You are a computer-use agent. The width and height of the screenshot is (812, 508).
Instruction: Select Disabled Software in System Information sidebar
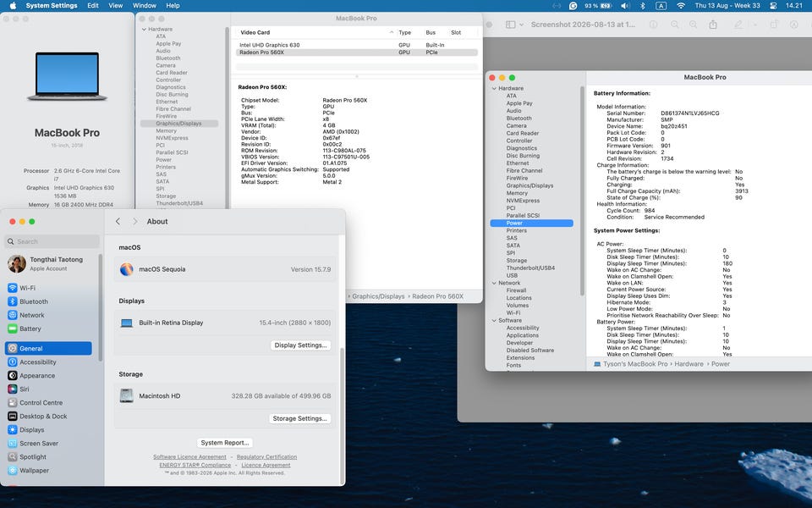[530, 351]
